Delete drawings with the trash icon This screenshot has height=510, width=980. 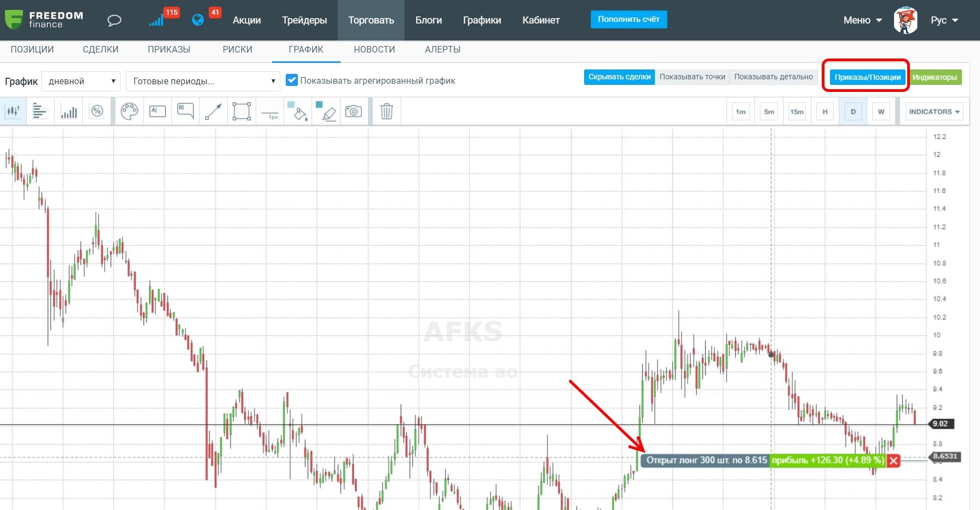pos(387,112)
